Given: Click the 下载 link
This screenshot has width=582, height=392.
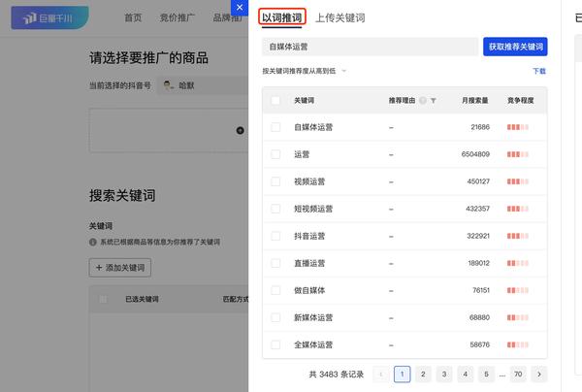Looking at the screenshot, I should click(539, 71).
